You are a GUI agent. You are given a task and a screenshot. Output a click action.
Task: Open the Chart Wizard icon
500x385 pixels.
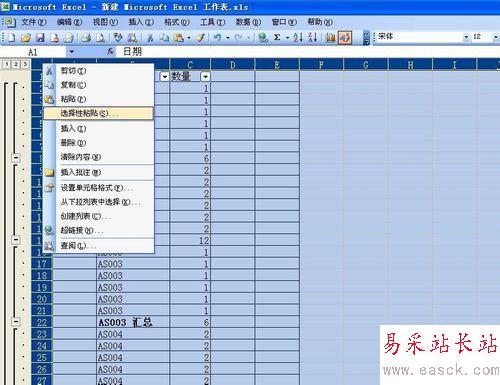pyautogui.click(x=330, y=38)
